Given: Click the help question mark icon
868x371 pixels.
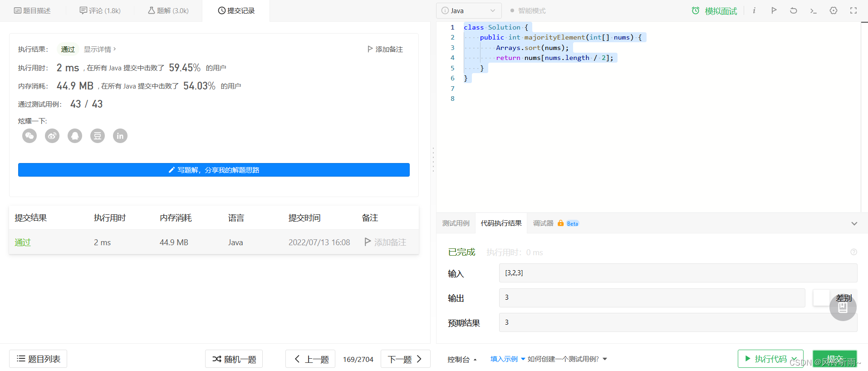Looking at the screenshot, I should tap(853, 252).
